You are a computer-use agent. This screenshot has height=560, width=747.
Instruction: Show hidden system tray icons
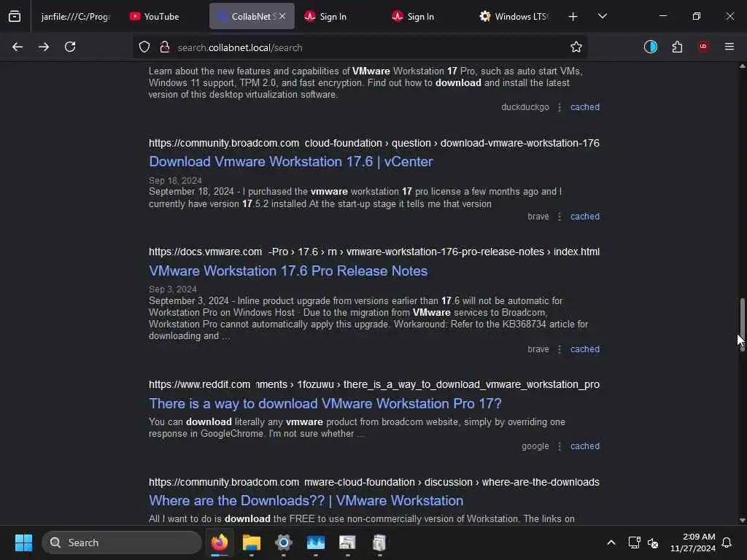[x=611, y=542]
